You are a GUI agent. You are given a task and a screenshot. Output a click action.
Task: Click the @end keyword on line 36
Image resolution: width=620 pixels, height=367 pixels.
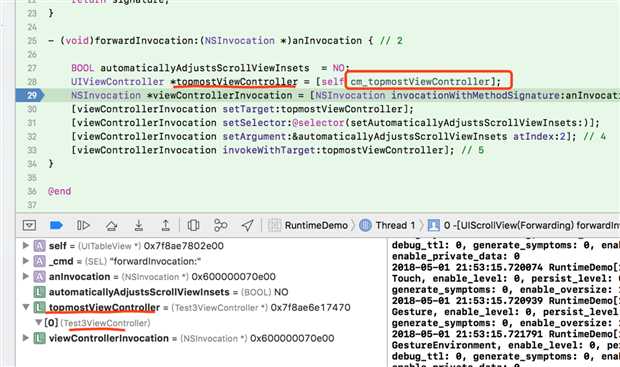[x=59, y=191]
